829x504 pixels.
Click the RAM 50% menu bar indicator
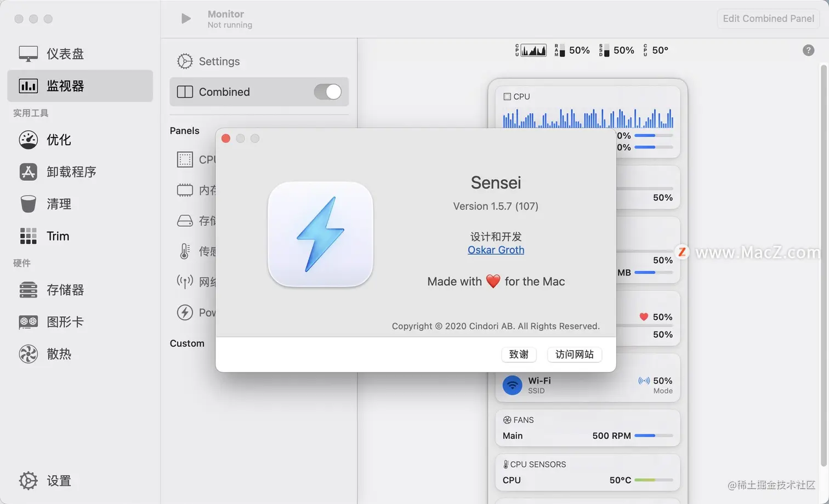pyautogui.click(x=572, y=50)
